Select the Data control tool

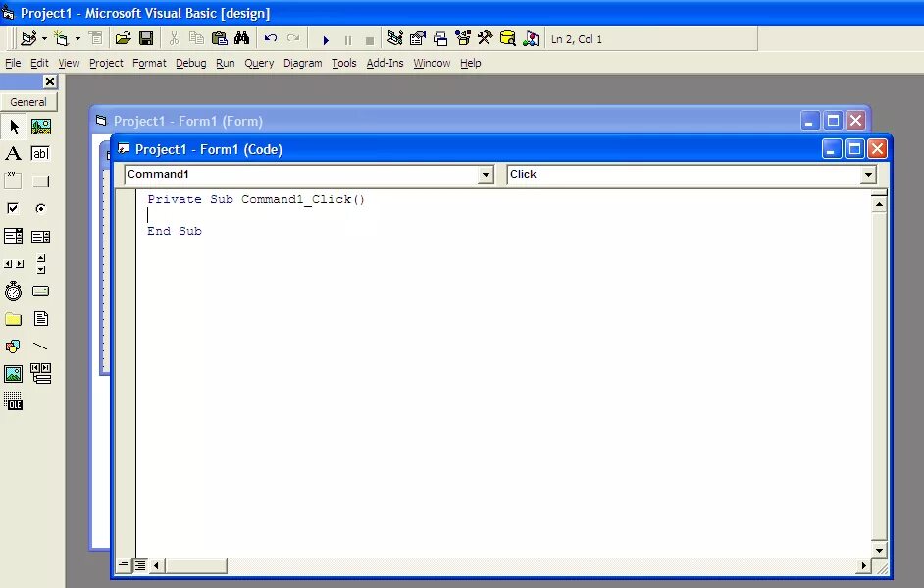tap(40, 373)
